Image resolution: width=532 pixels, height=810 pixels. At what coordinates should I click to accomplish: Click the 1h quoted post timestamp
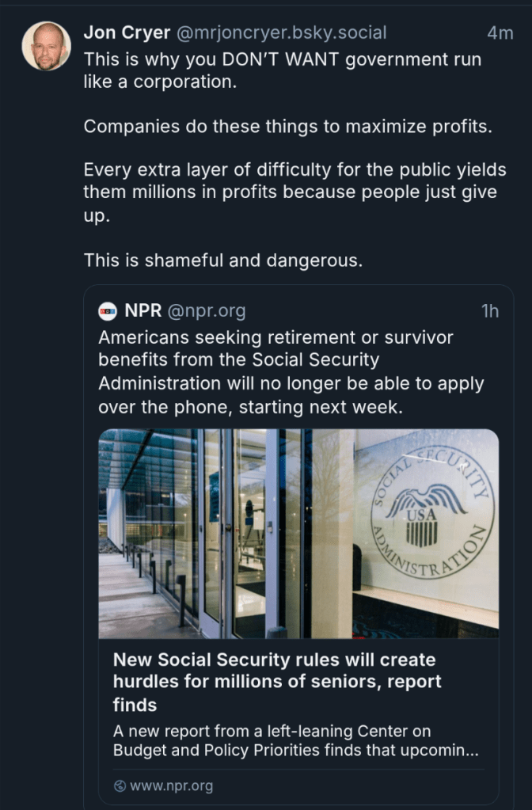[490, 311]
